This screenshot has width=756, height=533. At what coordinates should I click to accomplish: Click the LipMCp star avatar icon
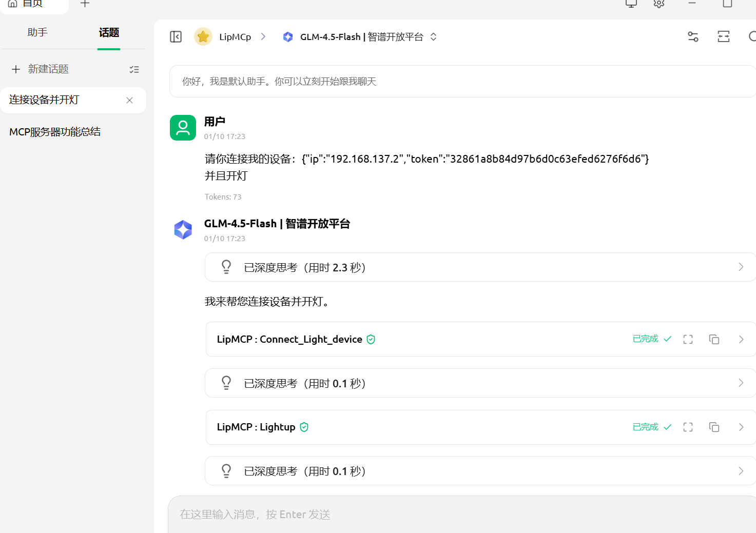pyautogui.click(x=203, y=36)
